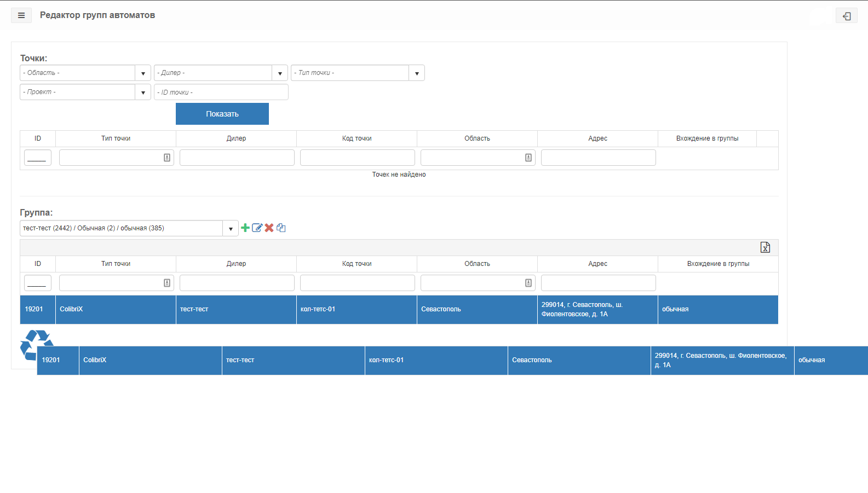Sort group table by Адрес header
Image resolution: width=868 pixels, height=493 pixels.
click(598, 264)
